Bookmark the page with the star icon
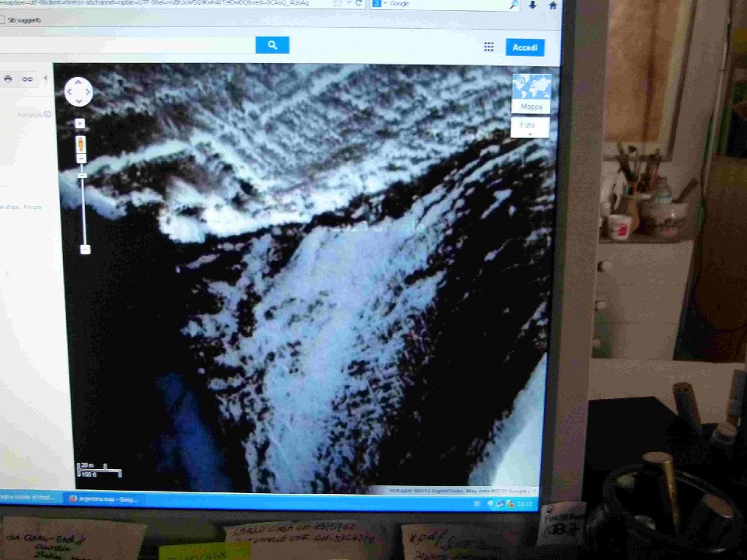 [338, 4]
